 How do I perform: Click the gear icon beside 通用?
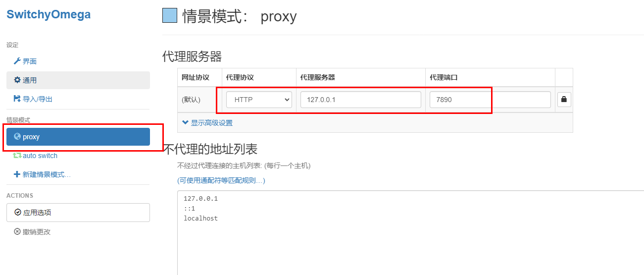[17, 80]
